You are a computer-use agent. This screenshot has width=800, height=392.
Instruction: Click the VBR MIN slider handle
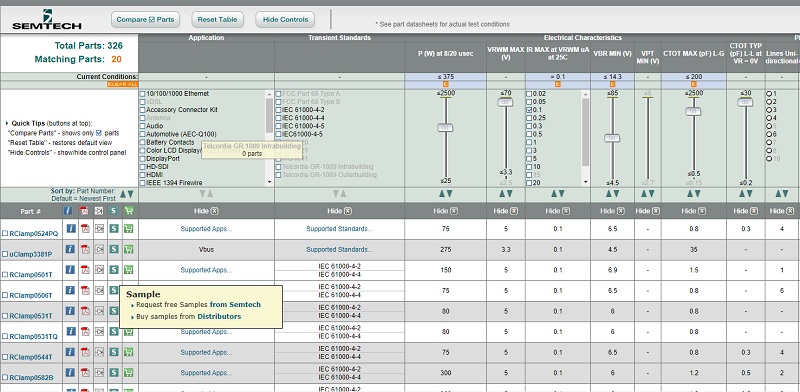(612, 138)
